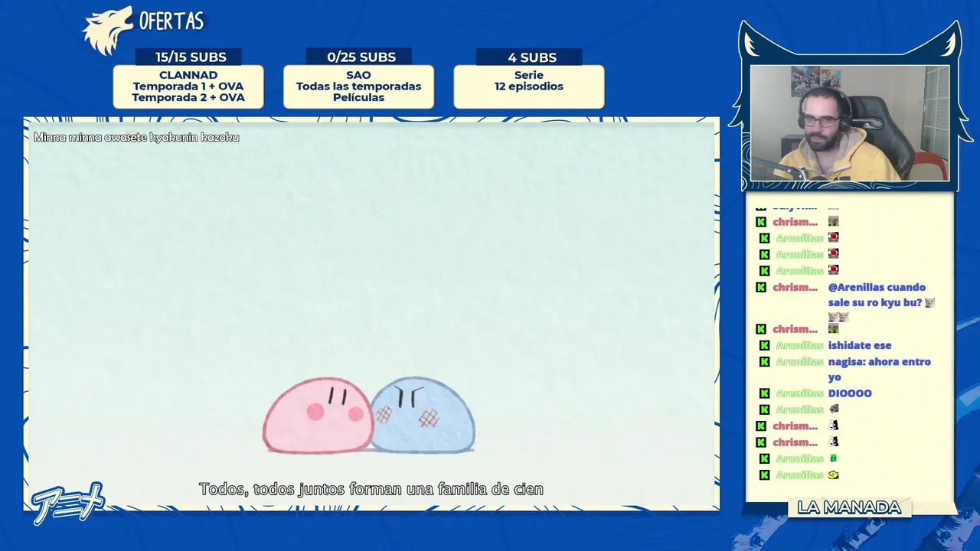Open the 'Serie 12 episodios' offer card
The width and height of the screenshot is (980, 551).
click(529, 86)
